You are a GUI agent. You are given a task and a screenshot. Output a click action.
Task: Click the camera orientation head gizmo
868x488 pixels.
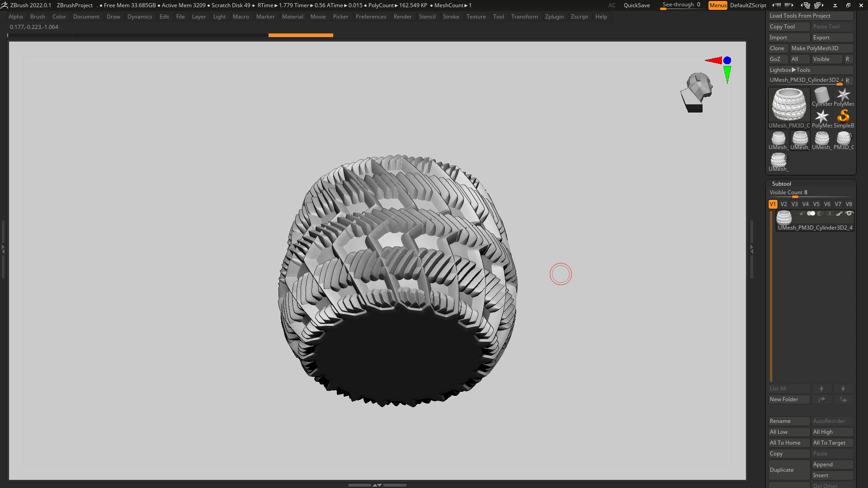pos(697,93)
